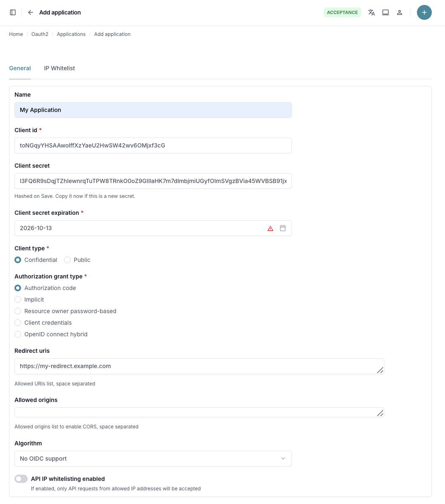Select the Implicit authorization grant option
445x504 pixels.
point(18,300)
